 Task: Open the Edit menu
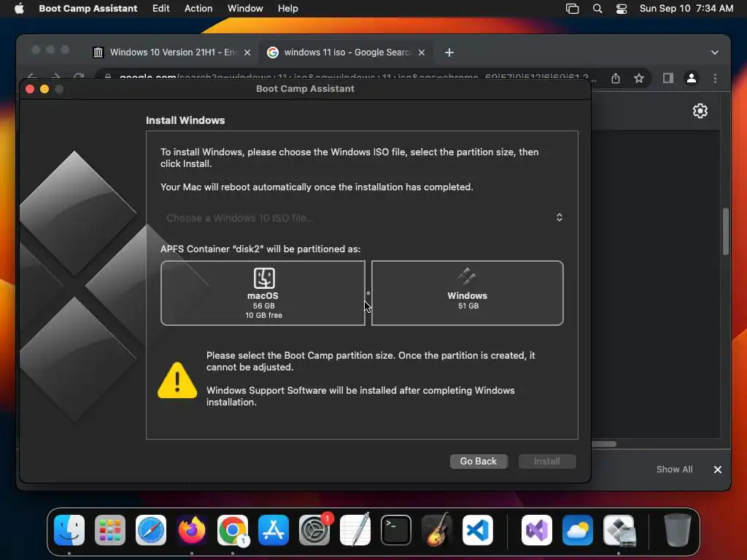tap(160, 9)
